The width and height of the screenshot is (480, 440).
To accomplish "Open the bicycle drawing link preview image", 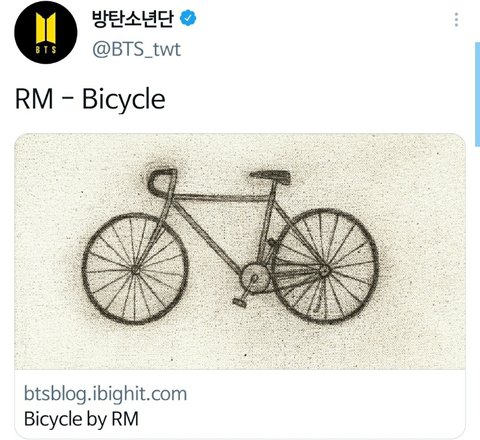I will click(x=240, y=251).
